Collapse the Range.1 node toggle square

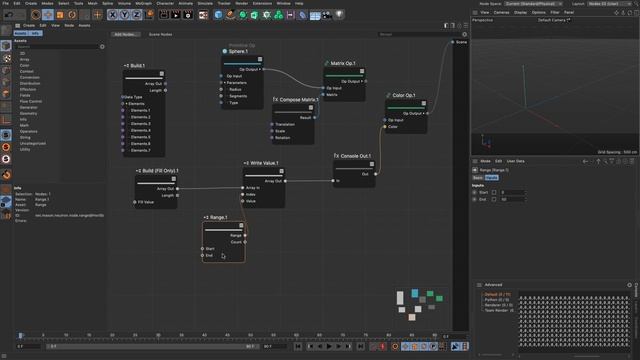tap(241, 225)
